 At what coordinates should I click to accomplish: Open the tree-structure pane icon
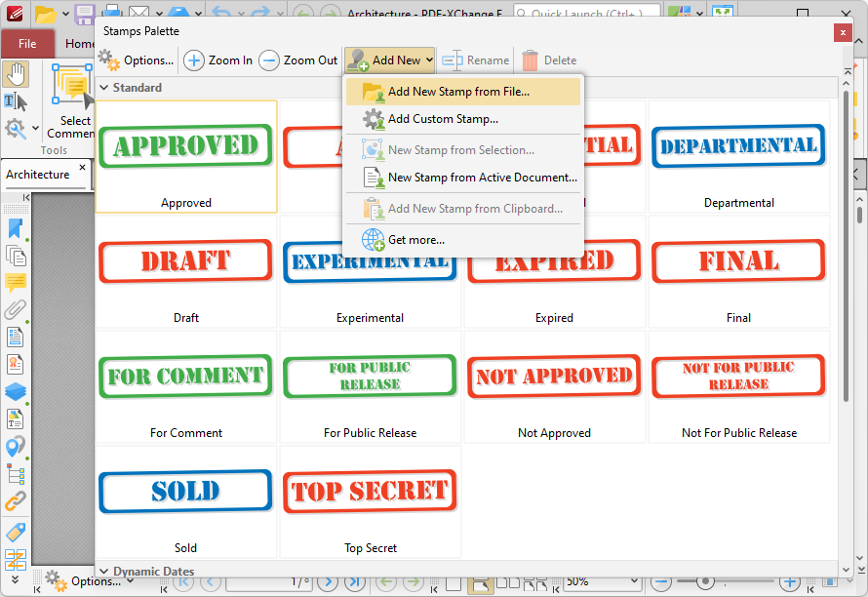point(16,474)
